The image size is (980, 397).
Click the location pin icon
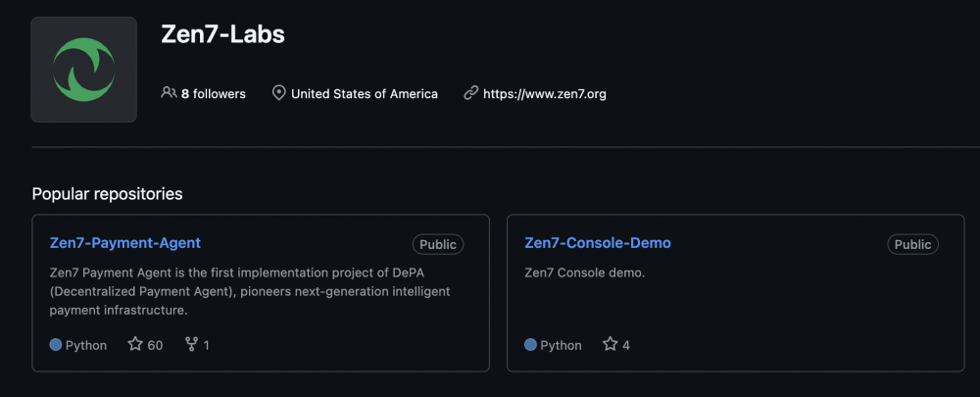278,93
